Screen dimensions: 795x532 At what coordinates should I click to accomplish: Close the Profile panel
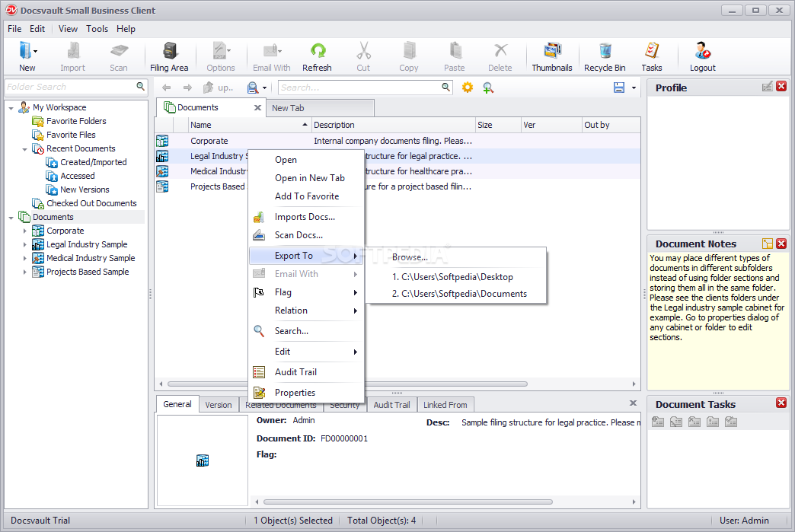tap(781, 87)
